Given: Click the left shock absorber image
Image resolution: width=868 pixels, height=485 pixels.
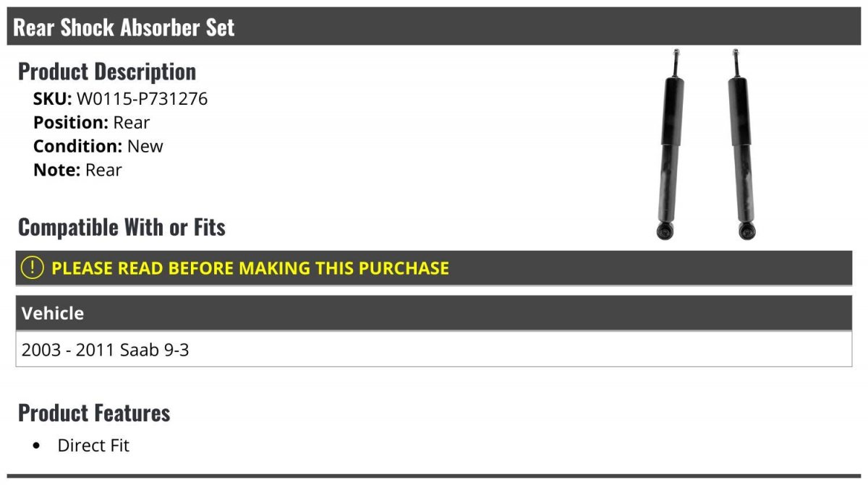Looking at the screenshot, I should pos(669,145).
